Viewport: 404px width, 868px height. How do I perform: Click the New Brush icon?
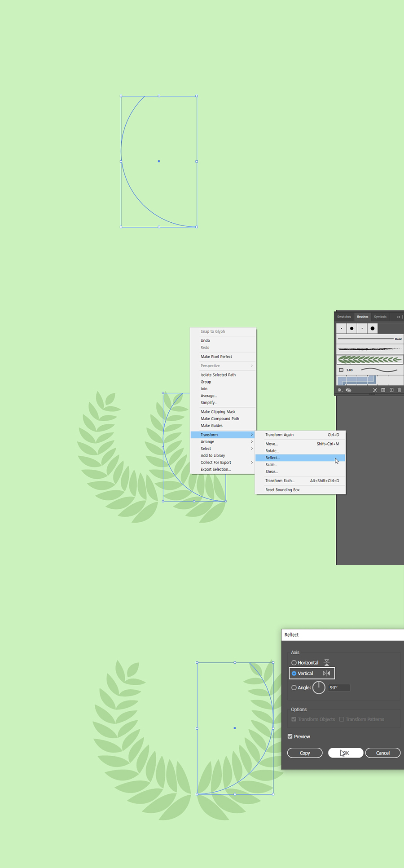click(x=391, y=390)
